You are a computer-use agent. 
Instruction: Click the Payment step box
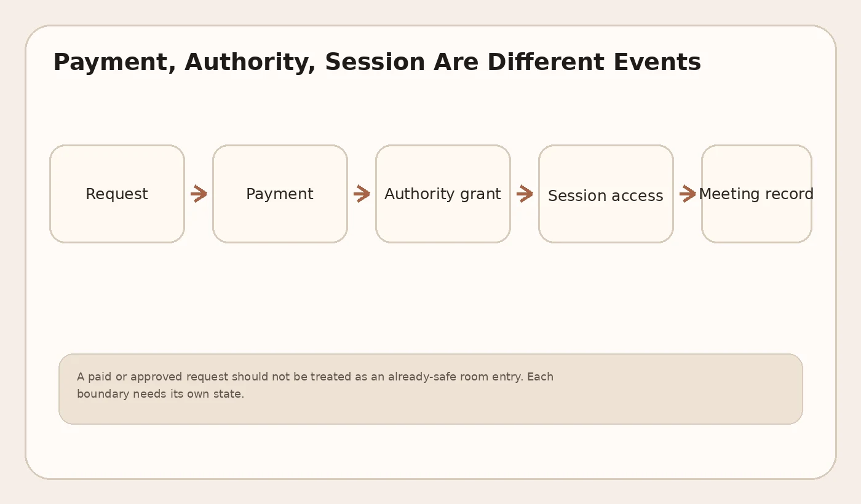pyautogui.click(x=280, y=194)
